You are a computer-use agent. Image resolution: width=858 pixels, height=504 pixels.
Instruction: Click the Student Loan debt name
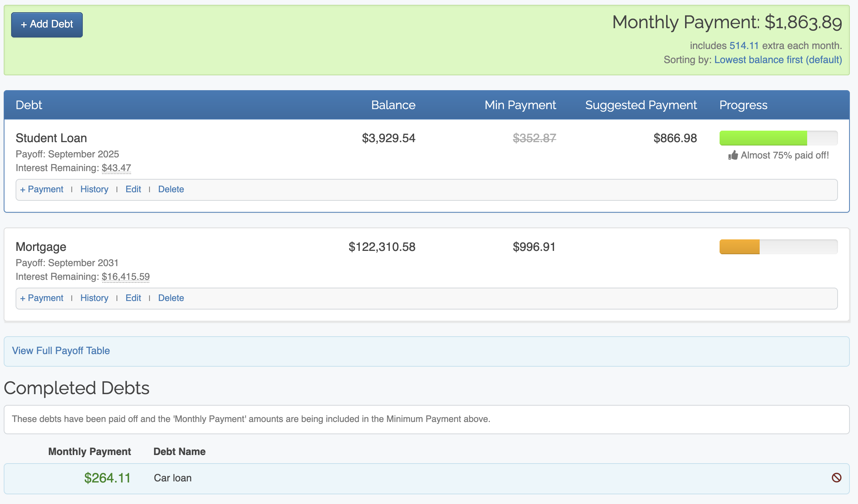point(51,138)
